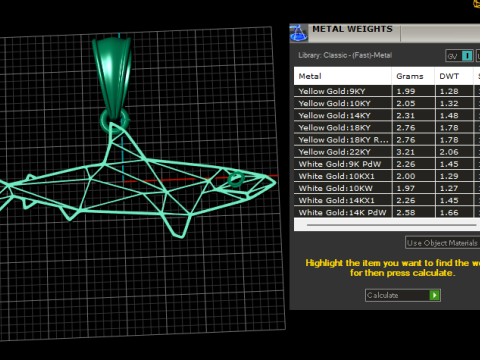
Task: Toggle the GV switch
Action: coord(459,56)
